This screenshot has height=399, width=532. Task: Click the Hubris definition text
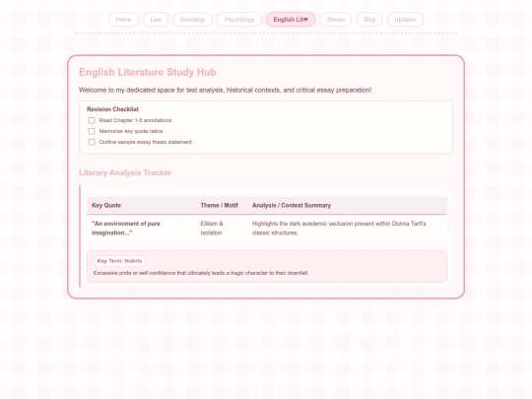pos(201,273)
